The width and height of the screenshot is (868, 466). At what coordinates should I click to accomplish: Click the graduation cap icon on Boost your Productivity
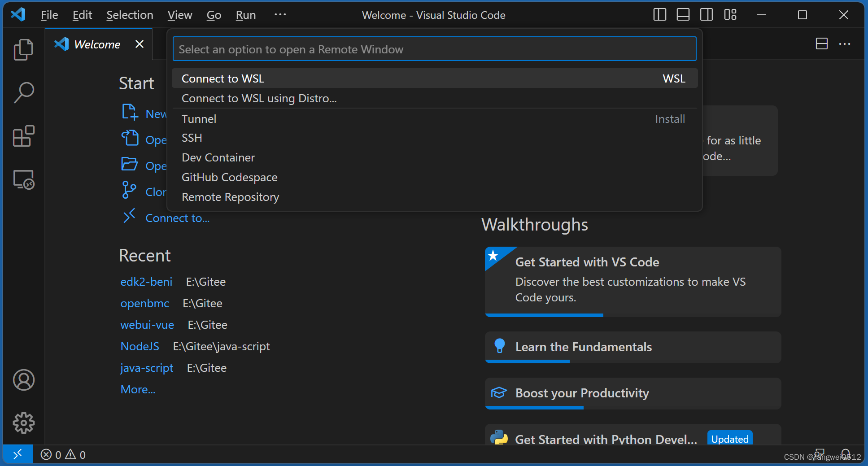coord(499,393)
